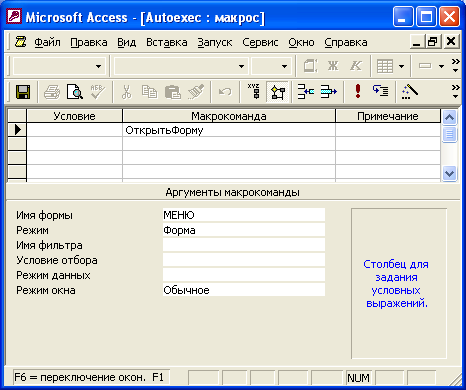Click the Режим окна label
The height and width of the screenshot is (390, 466).
click(x=46, y=290)
